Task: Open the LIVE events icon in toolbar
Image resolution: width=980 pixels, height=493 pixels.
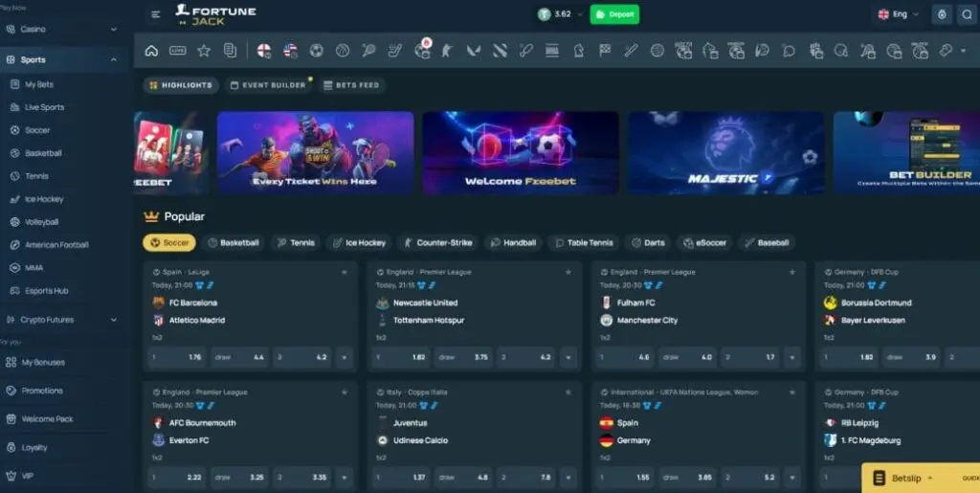Action: (178, 51)
